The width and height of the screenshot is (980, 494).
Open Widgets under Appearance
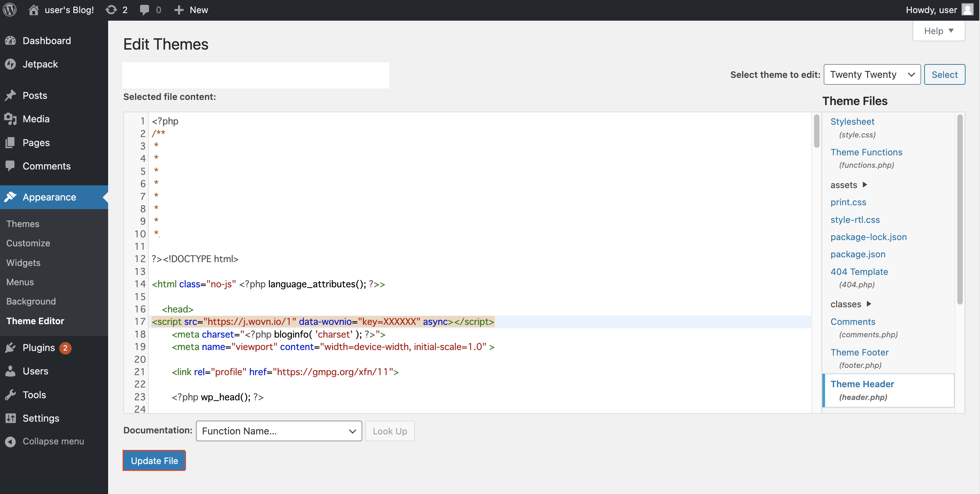point(23,263)
